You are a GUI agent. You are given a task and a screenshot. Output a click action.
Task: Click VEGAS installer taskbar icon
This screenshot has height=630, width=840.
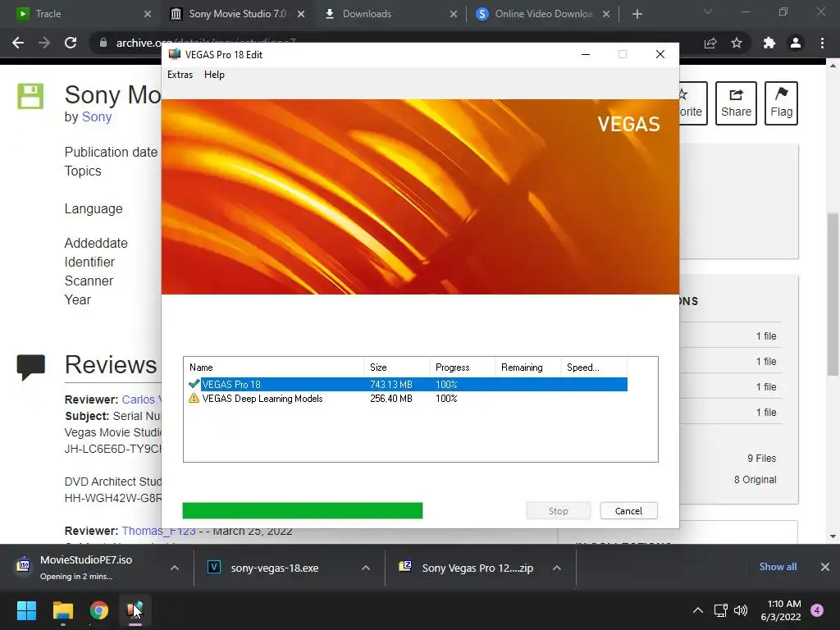click(135, 610)
